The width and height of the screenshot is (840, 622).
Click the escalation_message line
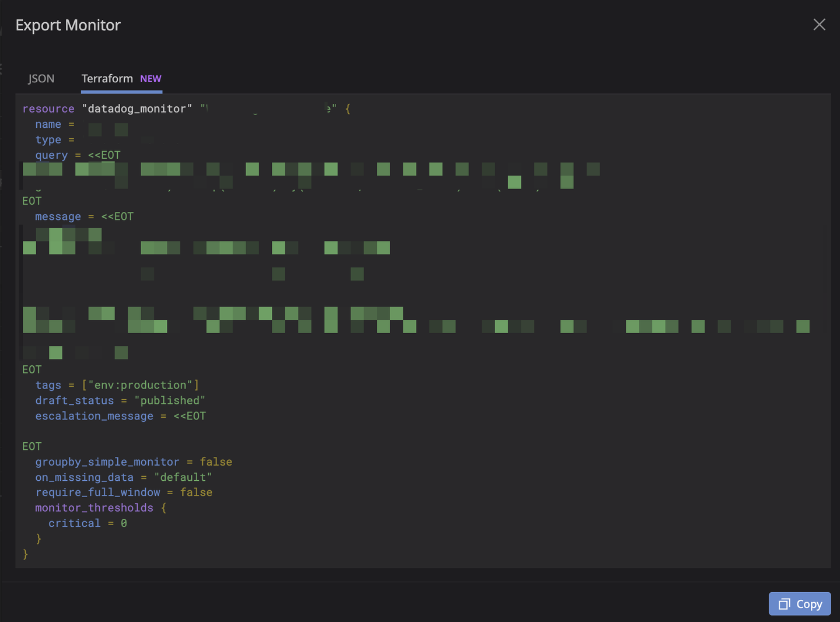121,416
